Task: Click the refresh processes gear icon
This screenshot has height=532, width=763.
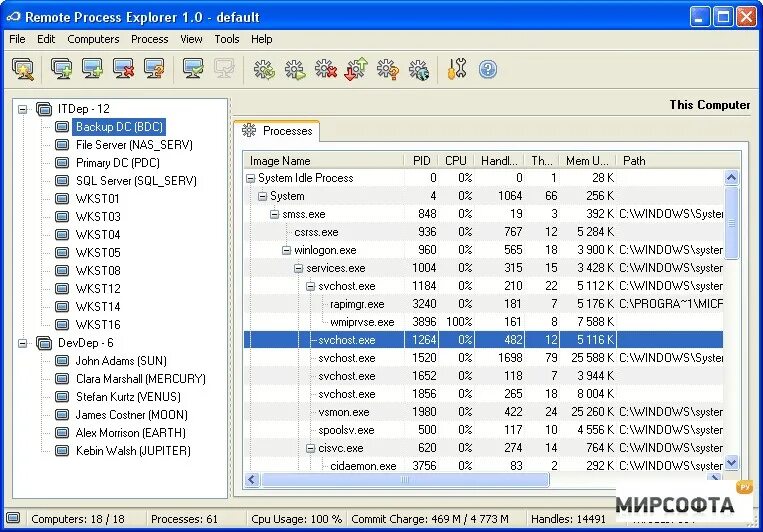Action: (264, 70)
